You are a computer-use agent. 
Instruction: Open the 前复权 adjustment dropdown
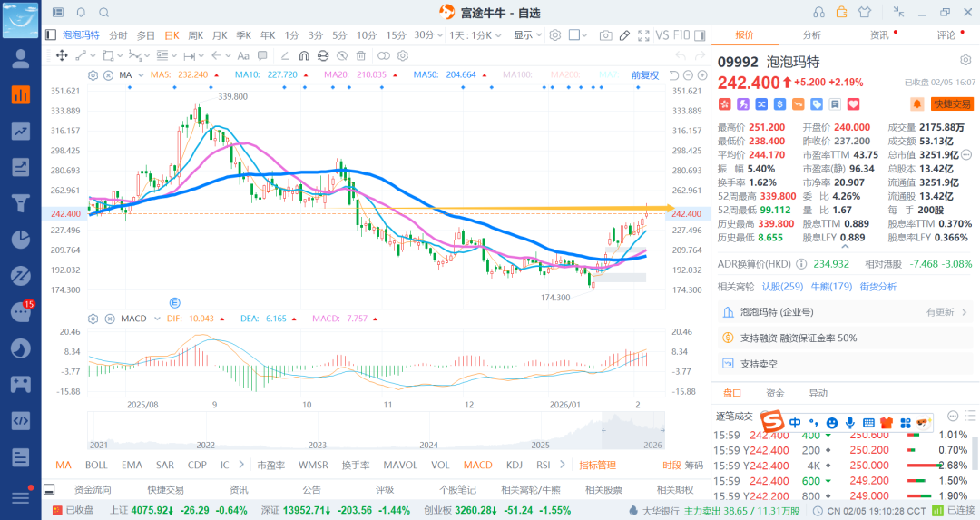(648, 74)
